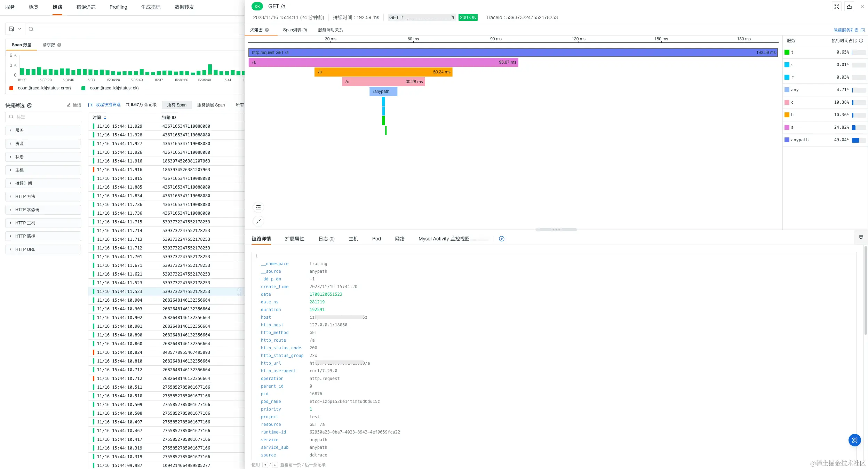Image resolution: width=868 pixels, height=469 pixels.
Task: Expand the HTTP 状态码 filter group
Action: tap(27, 210)
